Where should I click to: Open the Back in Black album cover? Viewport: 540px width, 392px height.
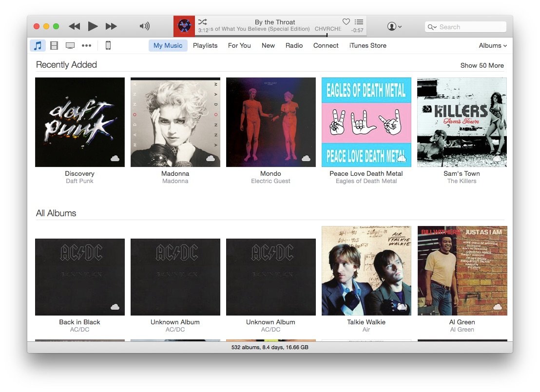pos(80,277)
